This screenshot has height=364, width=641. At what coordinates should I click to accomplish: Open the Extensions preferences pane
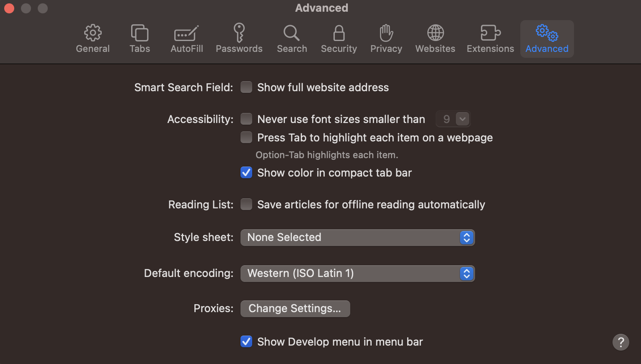tap(490, 39)
